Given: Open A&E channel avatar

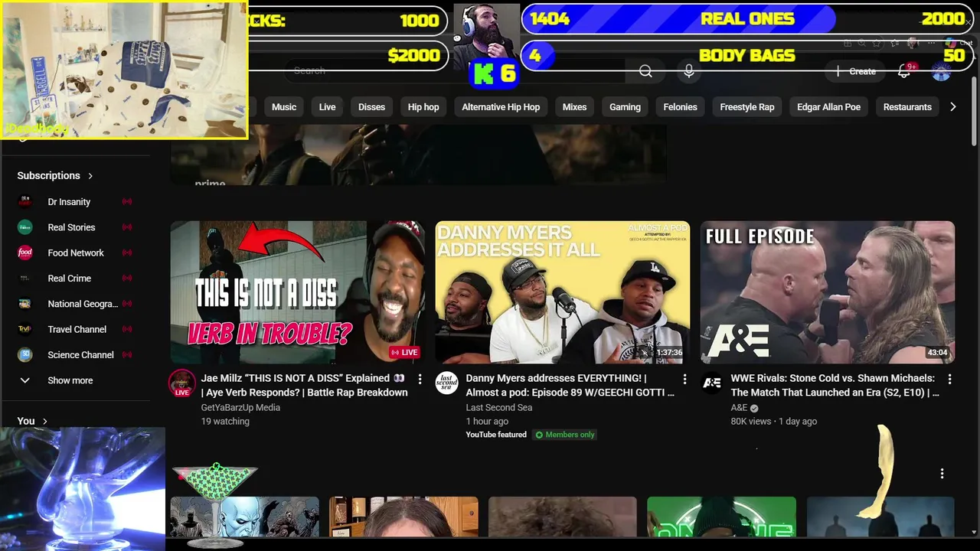Looking at the screenshot, I should (x=712, y=383).
